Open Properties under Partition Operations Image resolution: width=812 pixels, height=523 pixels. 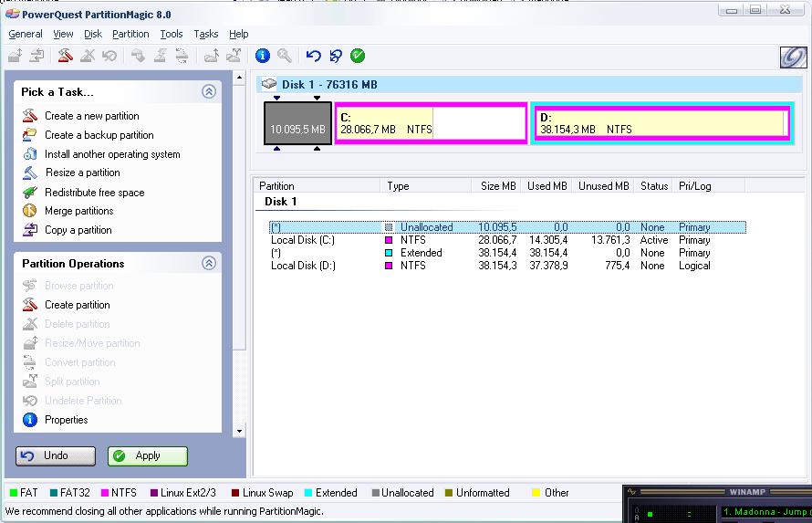point(67,420)
